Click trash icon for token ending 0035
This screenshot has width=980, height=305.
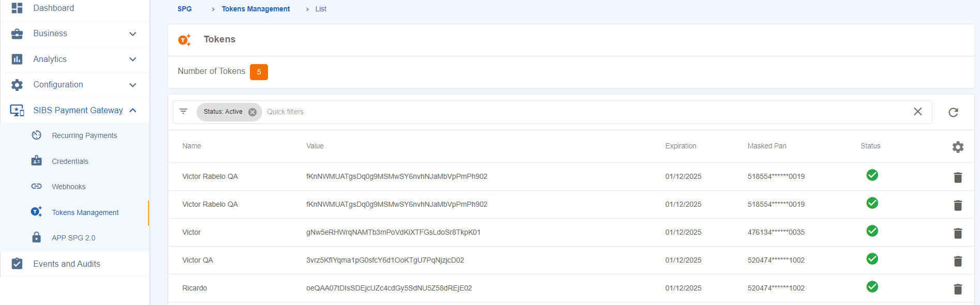pyautogui.click(x=957, y=233)
